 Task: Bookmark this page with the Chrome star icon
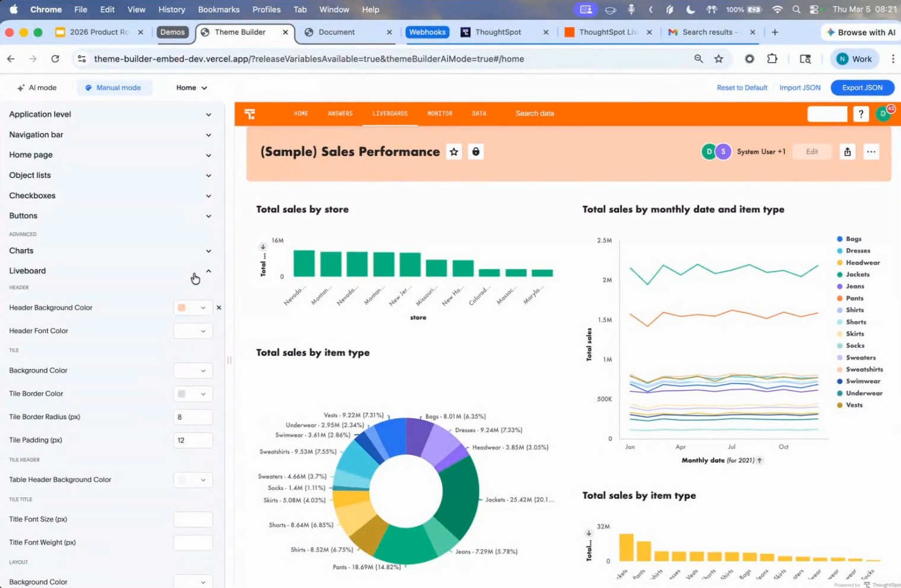click(719, 59)
